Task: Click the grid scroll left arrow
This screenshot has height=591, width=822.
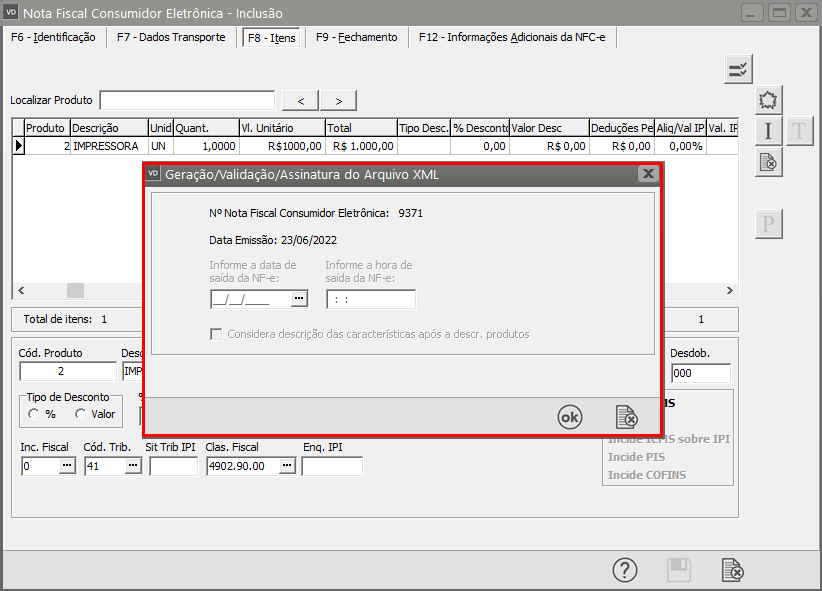Action: pos(21,290)
